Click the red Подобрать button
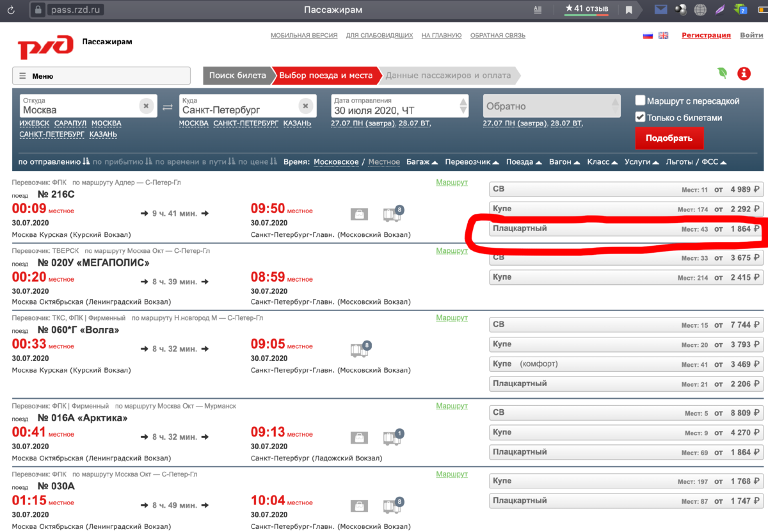This screenshot has height=532, width=768. coord(669,138)
